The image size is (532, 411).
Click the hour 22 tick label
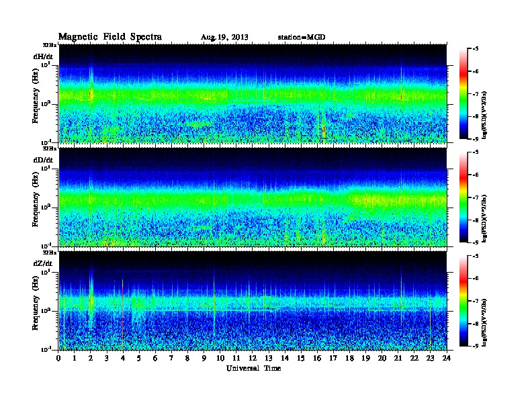(x=414, y=358)
